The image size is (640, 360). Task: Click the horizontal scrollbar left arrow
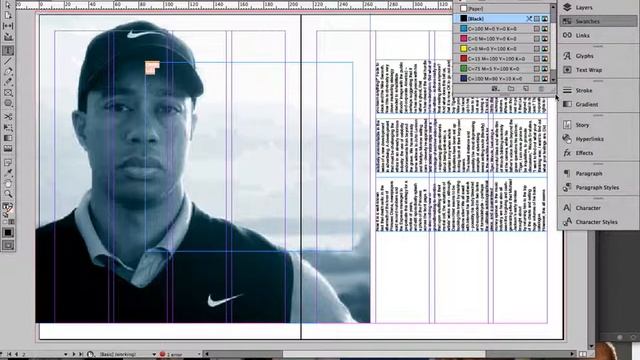pyautogui.click(x=207, y=354)
